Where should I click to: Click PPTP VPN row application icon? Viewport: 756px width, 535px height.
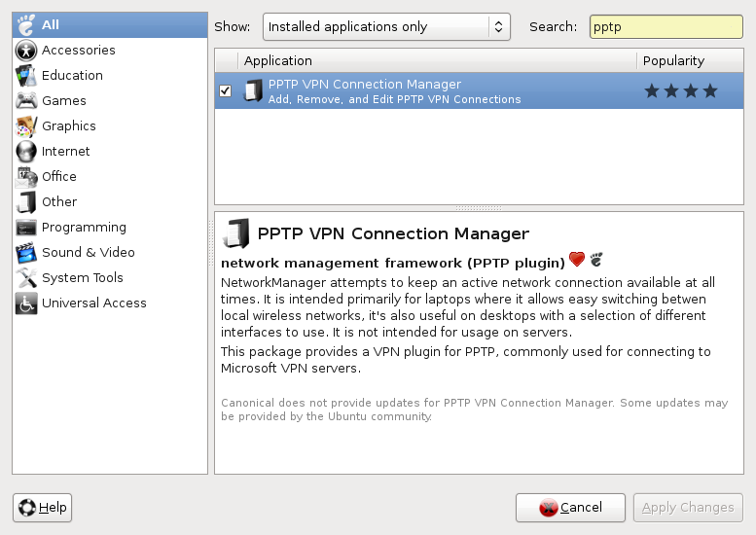tap(253, 90)
